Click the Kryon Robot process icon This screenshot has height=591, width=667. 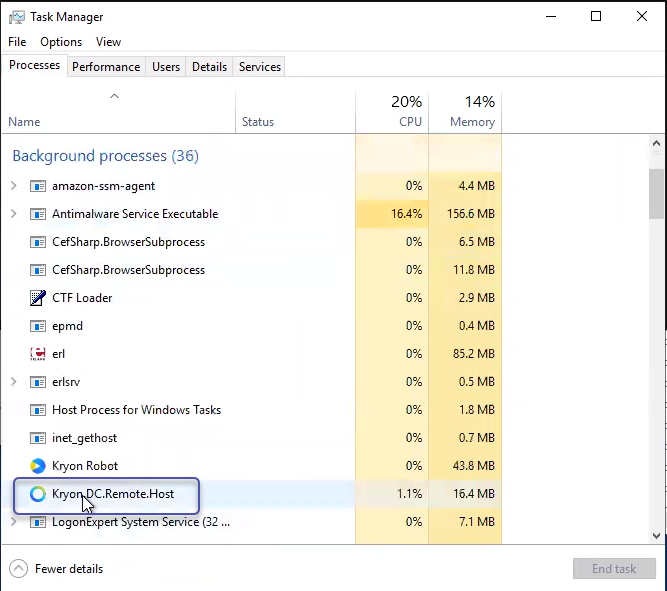(37, 466)
